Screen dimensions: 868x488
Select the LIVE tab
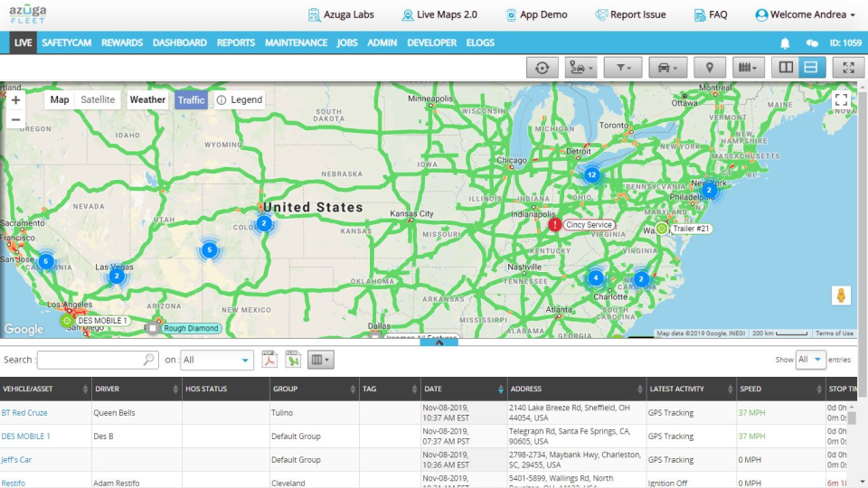(x=24, y=42)
